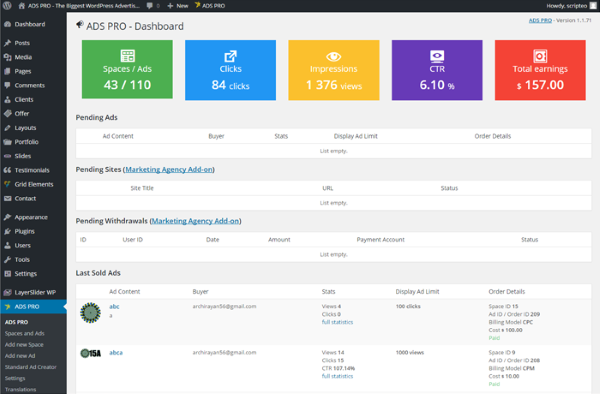Screen dimensions: 600x394
Task: Click the Comments icon in sidebar
Action: pyautogui.click(x=7, y=85)
